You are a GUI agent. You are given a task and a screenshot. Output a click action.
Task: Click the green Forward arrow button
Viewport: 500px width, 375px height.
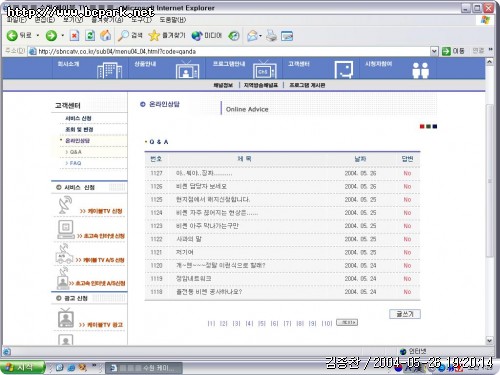51,35
